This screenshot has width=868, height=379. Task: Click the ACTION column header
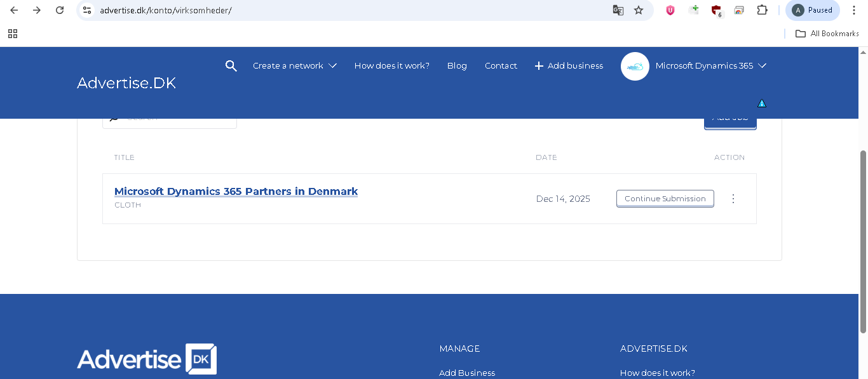[729, 157]
